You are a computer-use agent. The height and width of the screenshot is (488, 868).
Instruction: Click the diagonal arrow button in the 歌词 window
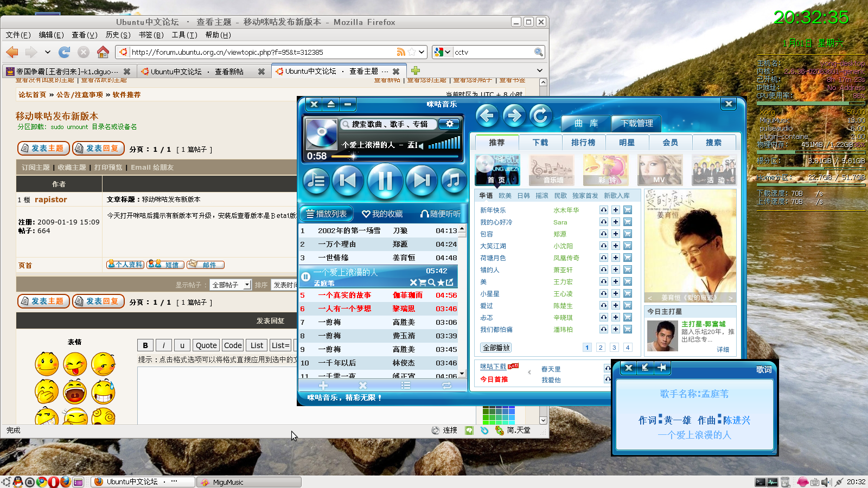[645, 368]
